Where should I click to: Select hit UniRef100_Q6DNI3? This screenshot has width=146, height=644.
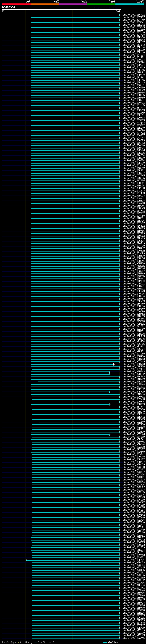(x=134, y=364)
